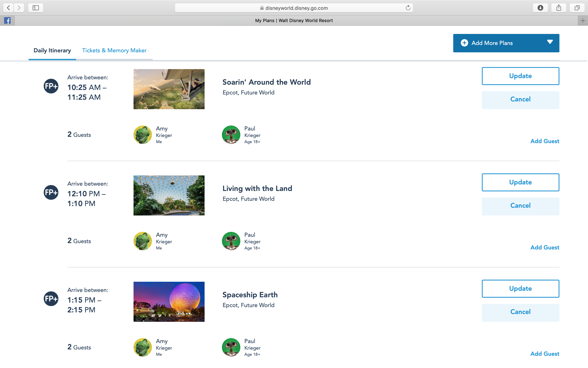Image resolution: width=588 pixels, height=368 pixels.
Task: Open the Spaceship Earth title
Action: 250,295
